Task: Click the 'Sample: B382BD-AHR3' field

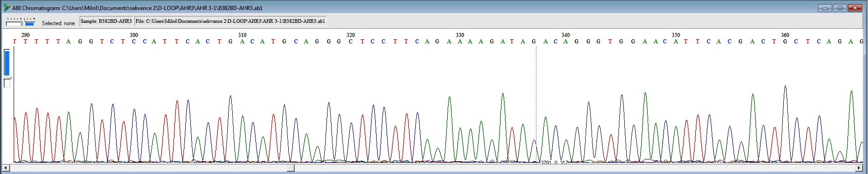Action: tap(107, 21)
